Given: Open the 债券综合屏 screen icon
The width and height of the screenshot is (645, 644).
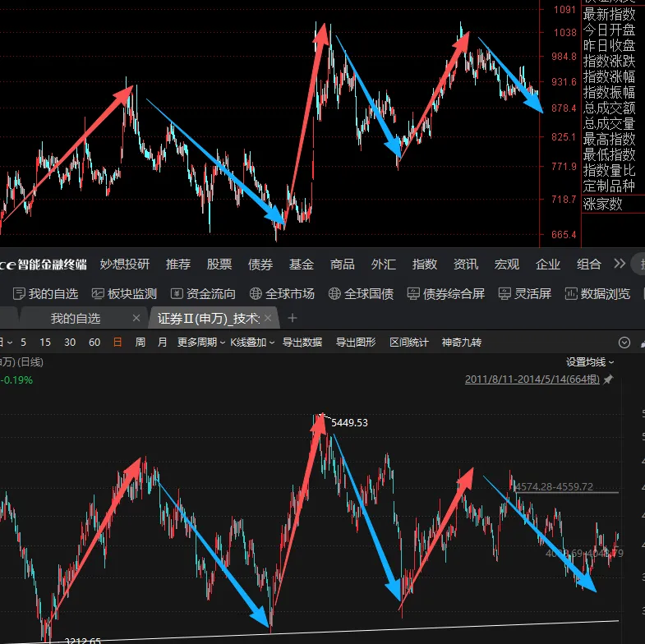Looking at the screenshot, I should point(413,293).
